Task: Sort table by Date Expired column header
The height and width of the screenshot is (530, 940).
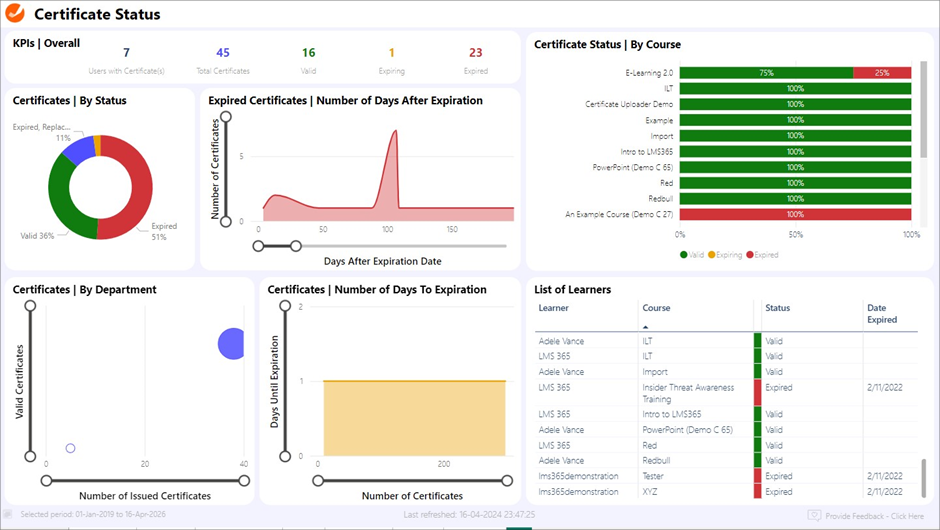Action: click(881, 313)
